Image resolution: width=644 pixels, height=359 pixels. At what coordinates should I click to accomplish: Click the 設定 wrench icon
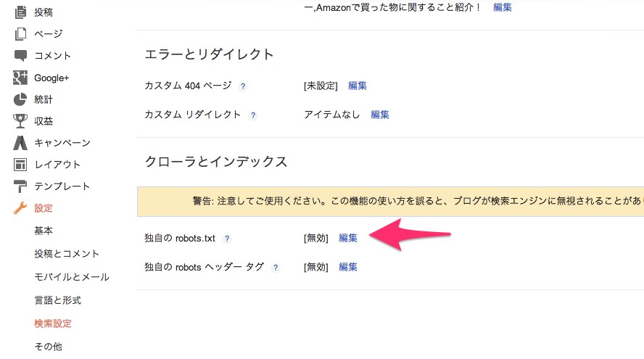(x=20, y=208)
